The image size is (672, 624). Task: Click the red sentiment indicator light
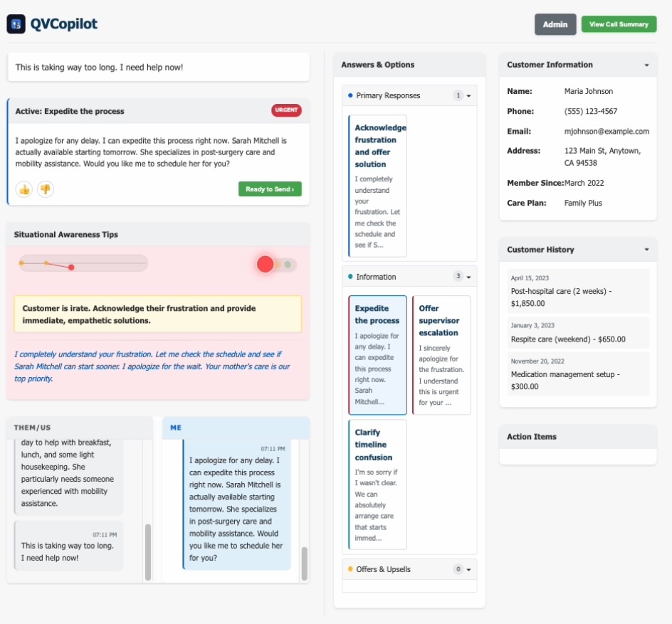[x=265, y=265]
